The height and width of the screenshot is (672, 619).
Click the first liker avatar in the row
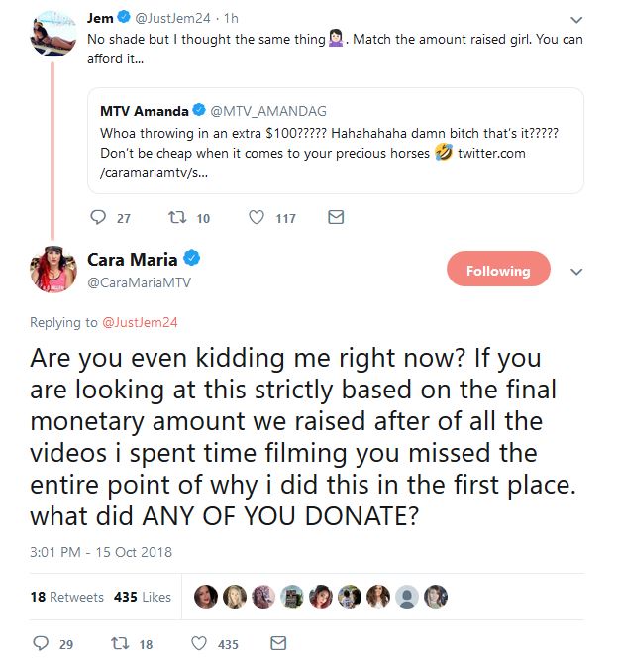pyautogui.click(x=206, y=597)
